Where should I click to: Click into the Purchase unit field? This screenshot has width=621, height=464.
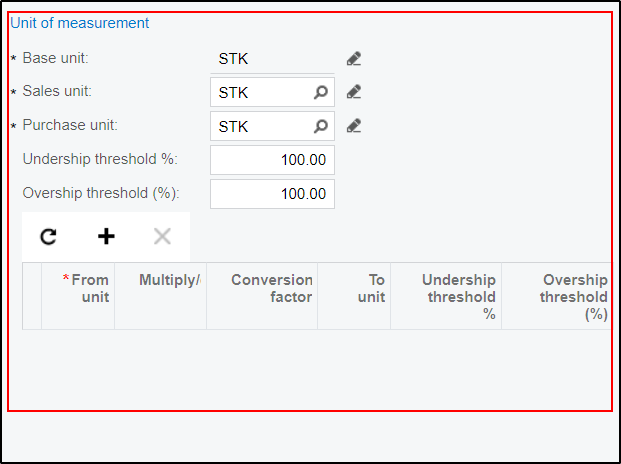coord(260,126)
